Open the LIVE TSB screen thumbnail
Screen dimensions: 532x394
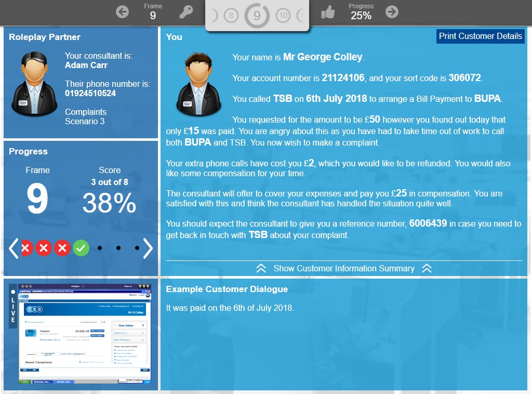pyautogui.click(x=85, y=334)
